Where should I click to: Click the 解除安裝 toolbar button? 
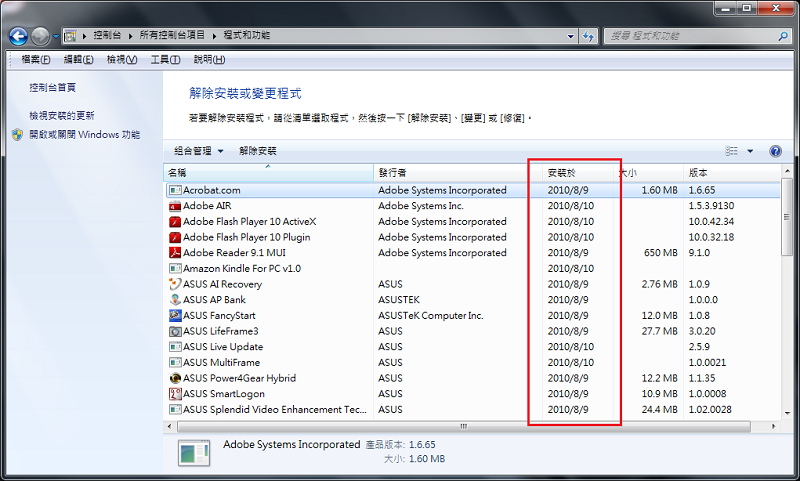(x=258, y=151)
